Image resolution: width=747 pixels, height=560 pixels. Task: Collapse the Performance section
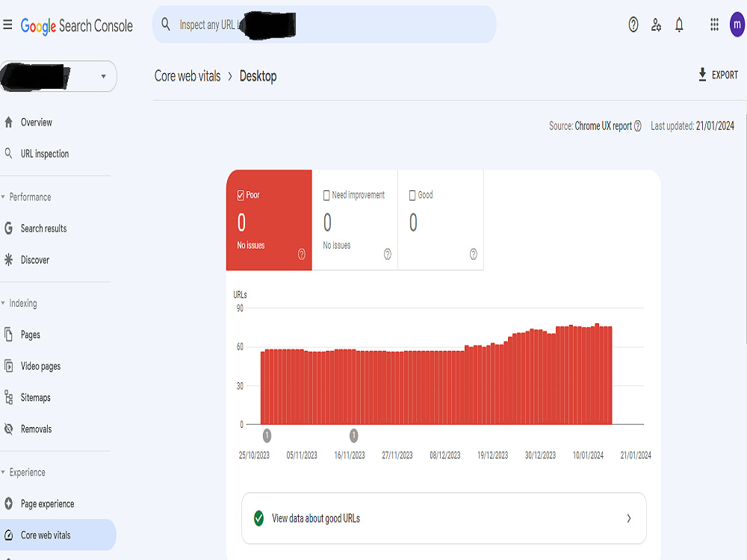(x=3, y=196)
